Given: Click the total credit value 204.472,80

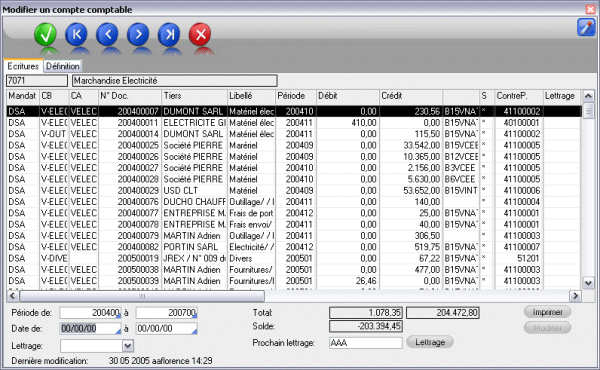Looking at the screenshot, I should tap(443, 313).
